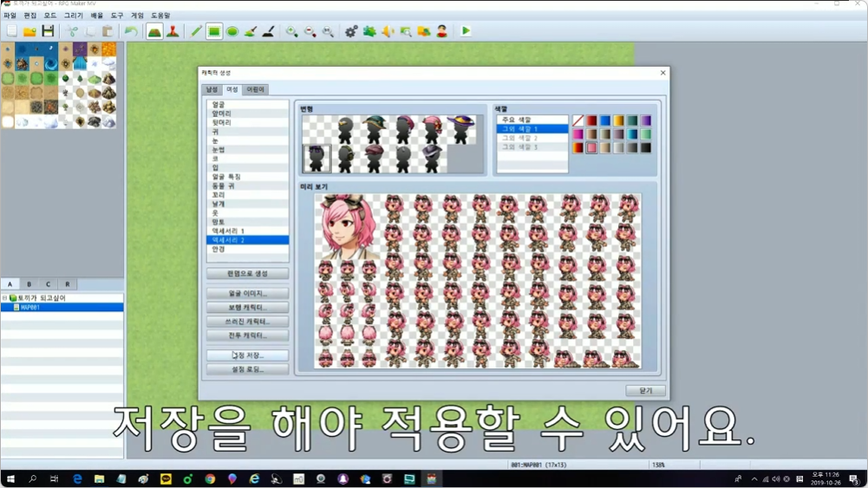Pick the black color swatch

tap(645, 147)
